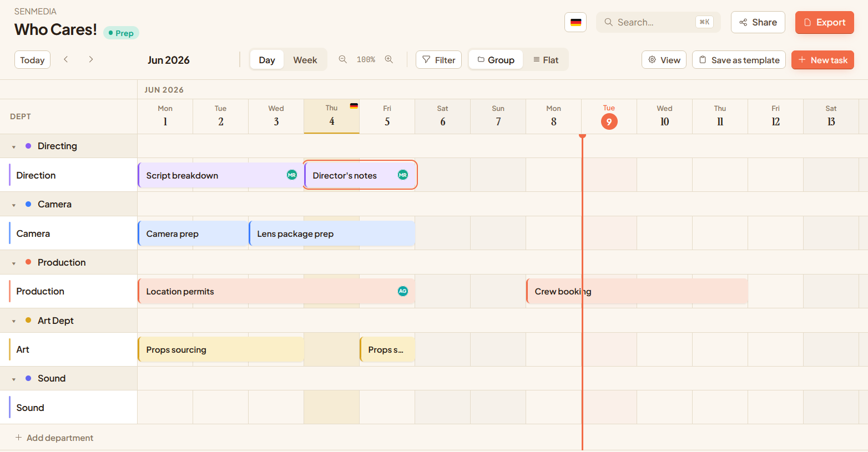Screen dimensions: 868x452
Task: Open the truncated Props s… task
Action: (x=387, y=349)
